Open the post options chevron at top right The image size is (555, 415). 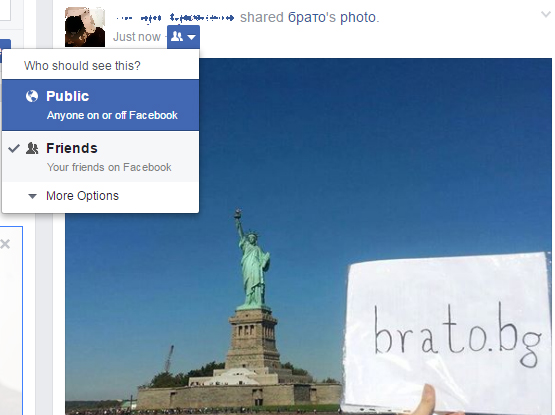coord(546,15)
